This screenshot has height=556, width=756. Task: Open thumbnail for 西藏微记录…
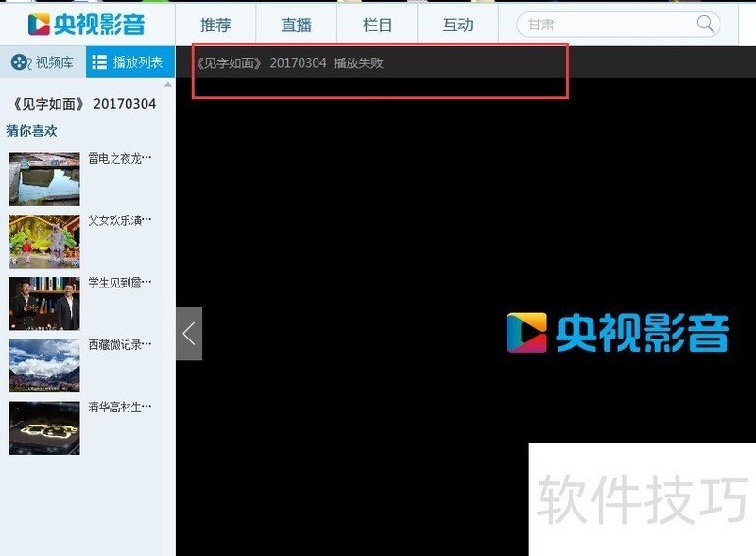pyautogui.click(x=44, y=366)
